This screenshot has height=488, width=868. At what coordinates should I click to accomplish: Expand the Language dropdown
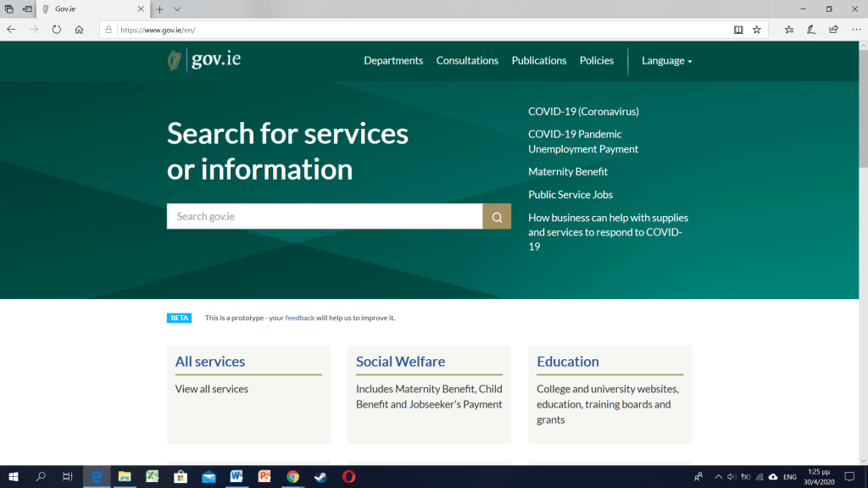[666, 61]
